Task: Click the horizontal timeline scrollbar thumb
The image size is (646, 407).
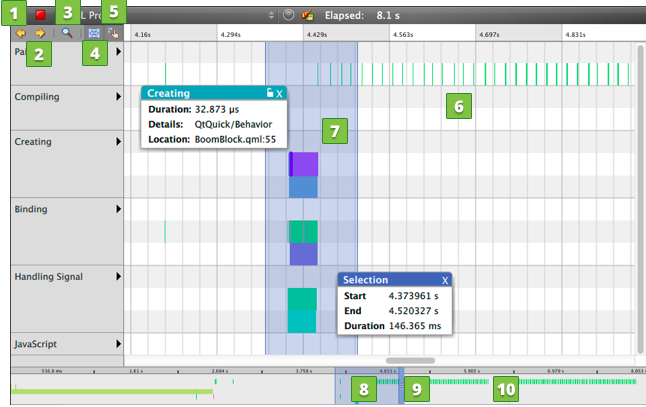Action: click(x=410, y=360)
